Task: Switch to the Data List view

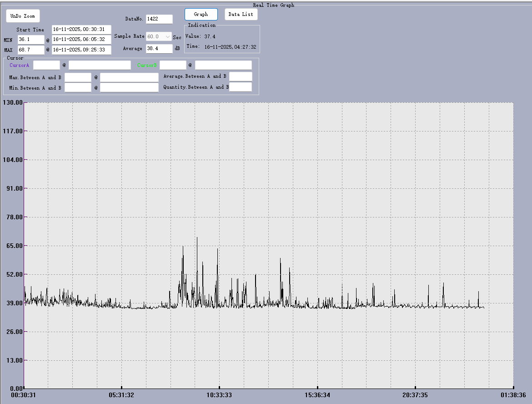Action: pyautogui.click(x=241, y=14)
